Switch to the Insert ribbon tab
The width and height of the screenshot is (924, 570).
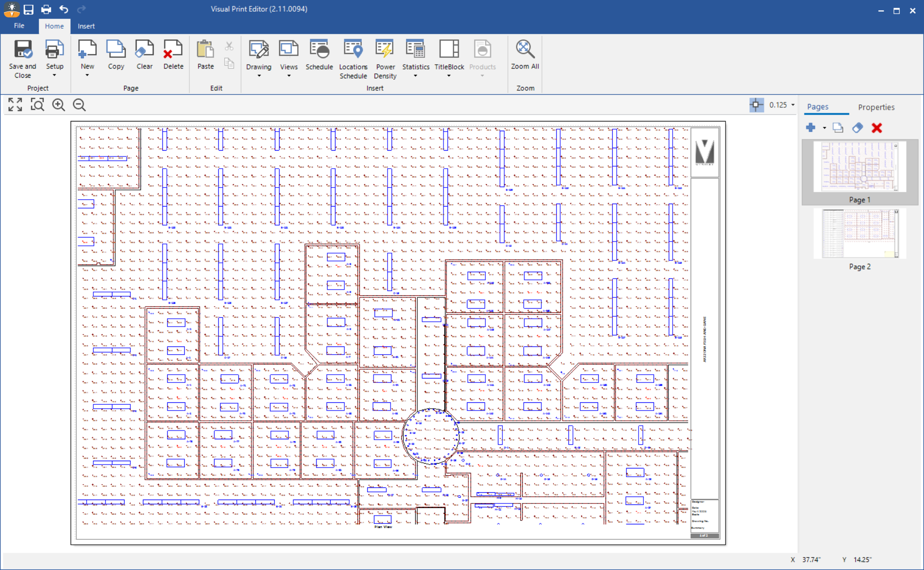point(86,26)
